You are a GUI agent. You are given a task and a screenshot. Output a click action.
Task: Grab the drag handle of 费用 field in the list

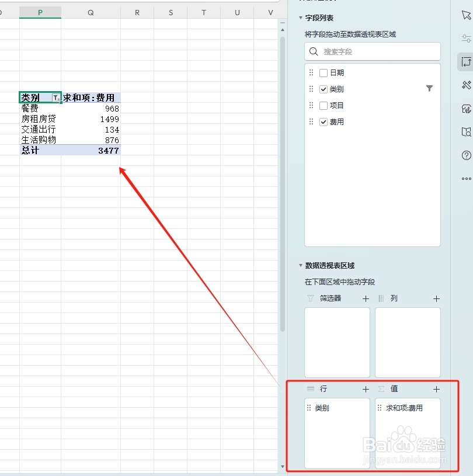tap(311, 121)
